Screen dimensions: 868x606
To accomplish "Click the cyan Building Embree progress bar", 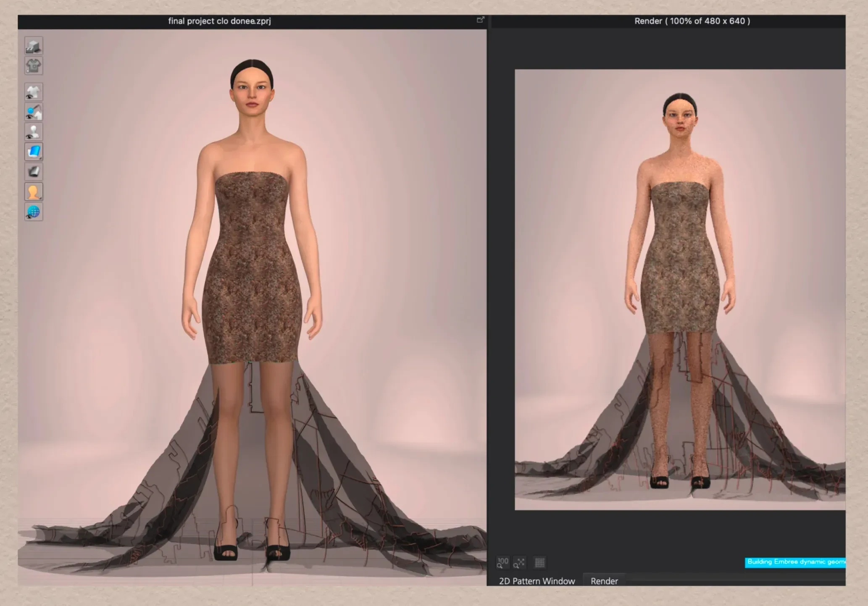I will coord(795,562).
